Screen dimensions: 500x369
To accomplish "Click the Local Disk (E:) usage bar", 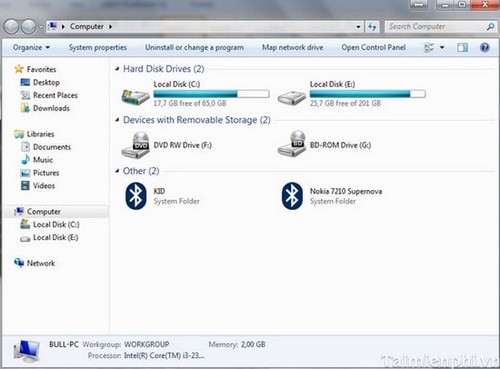I will point(368,94).
